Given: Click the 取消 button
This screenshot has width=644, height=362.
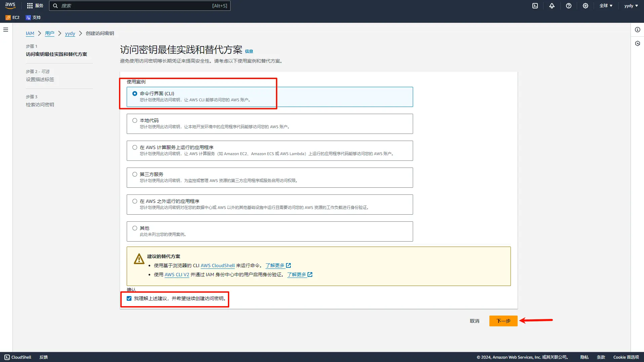Looking at the screenshot, I should pyautogui.click(x=475, y=321).
